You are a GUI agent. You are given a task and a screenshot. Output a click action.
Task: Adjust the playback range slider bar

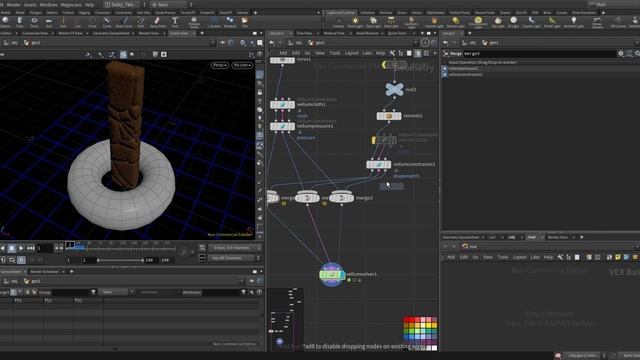(120, 260)
